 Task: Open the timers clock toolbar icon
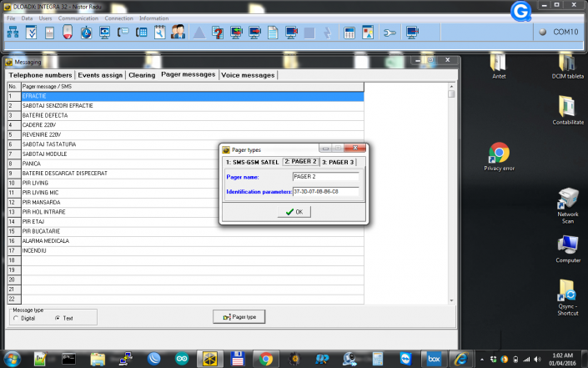click(86, 33)
